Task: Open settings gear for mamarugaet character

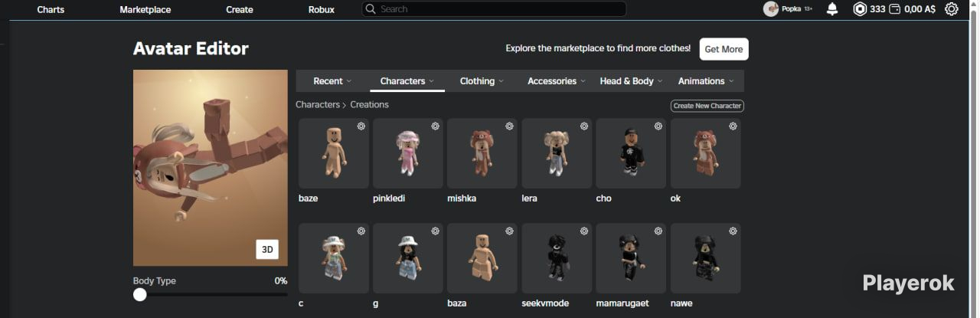Action: (658, 231)
